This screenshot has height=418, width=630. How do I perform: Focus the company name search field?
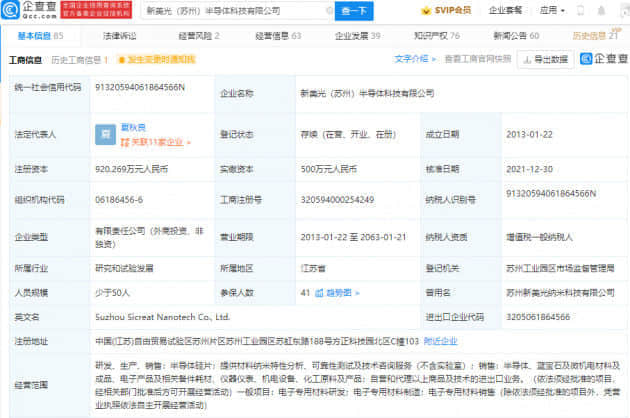[235, 11]
